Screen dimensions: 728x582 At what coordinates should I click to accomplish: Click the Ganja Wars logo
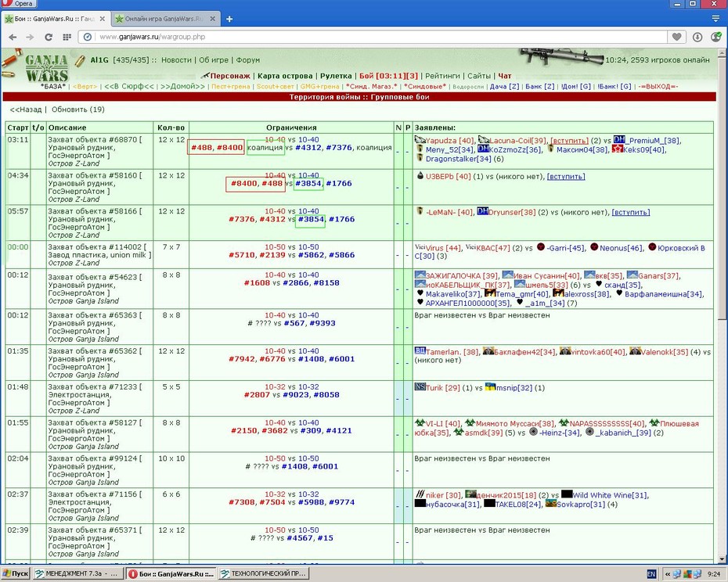46,68
